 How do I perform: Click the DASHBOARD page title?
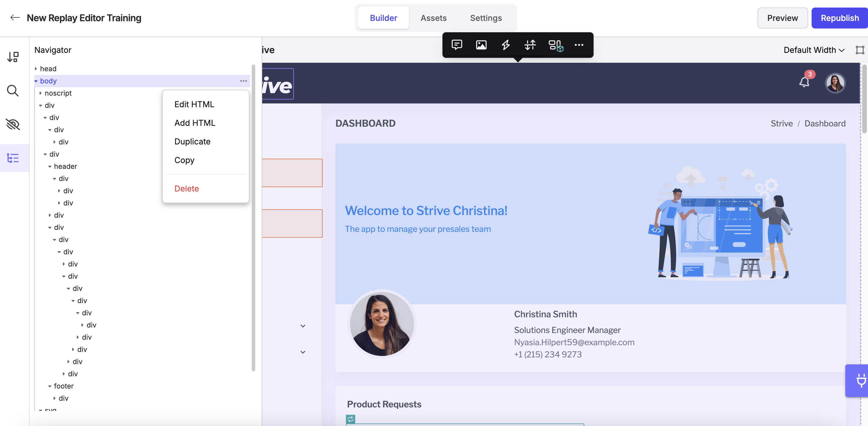point(365,123)
